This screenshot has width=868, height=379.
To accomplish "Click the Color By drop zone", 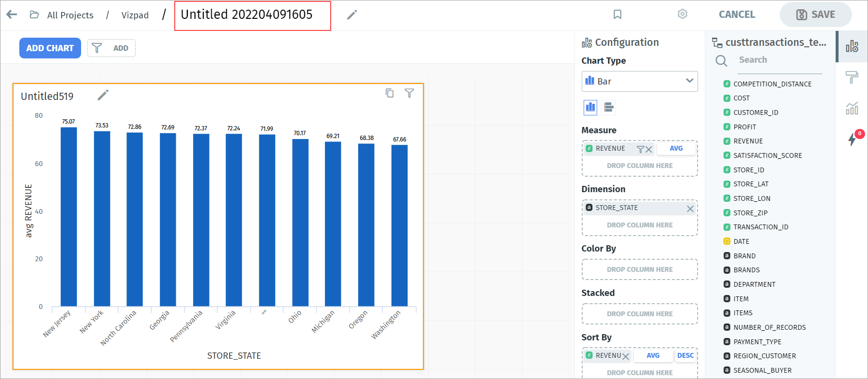I will (x=640, y=269).
